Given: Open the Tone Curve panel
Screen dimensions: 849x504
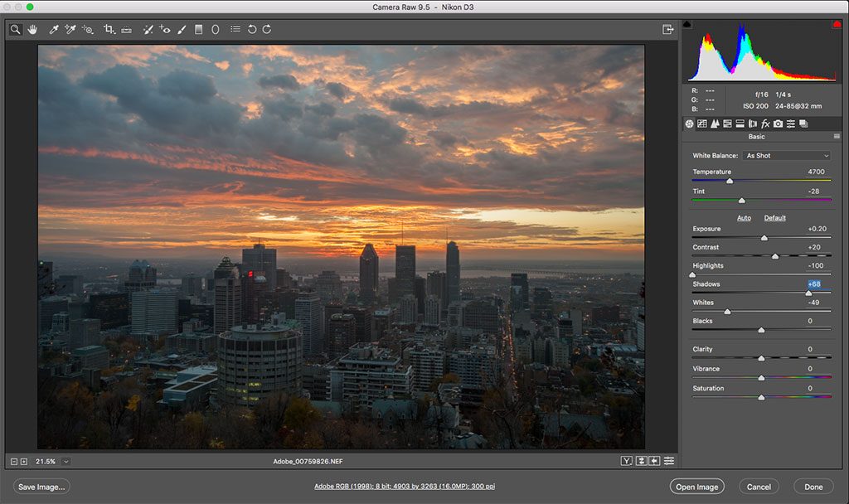Looking at the screenshot, I should 702,123.
